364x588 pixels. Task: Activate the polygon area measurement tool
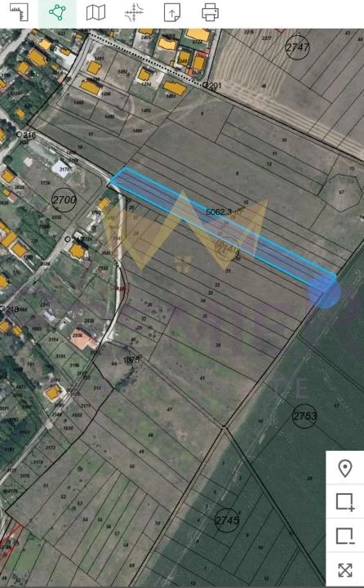pos(57,12)
